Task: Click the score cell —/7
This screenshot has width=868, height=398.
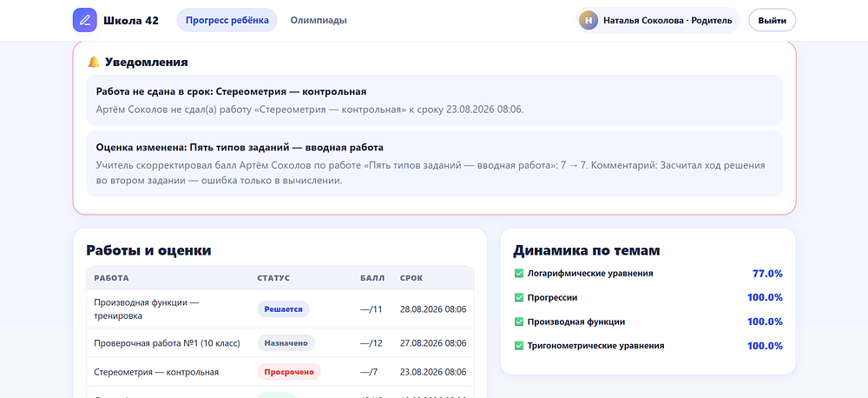Action: click(369, 372)
